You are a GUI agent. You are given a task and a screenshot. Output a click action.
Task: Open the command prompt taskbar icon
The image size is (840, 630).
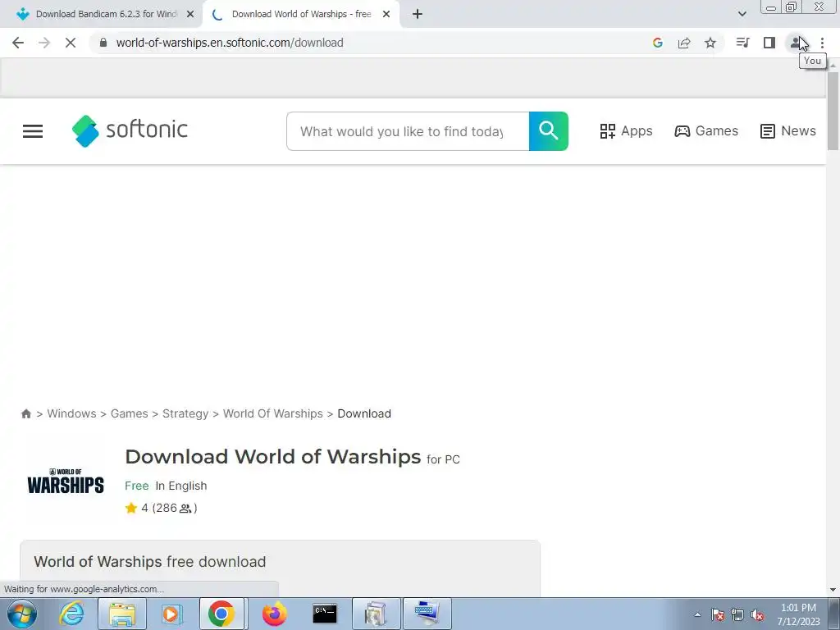[x=325, y=614]
